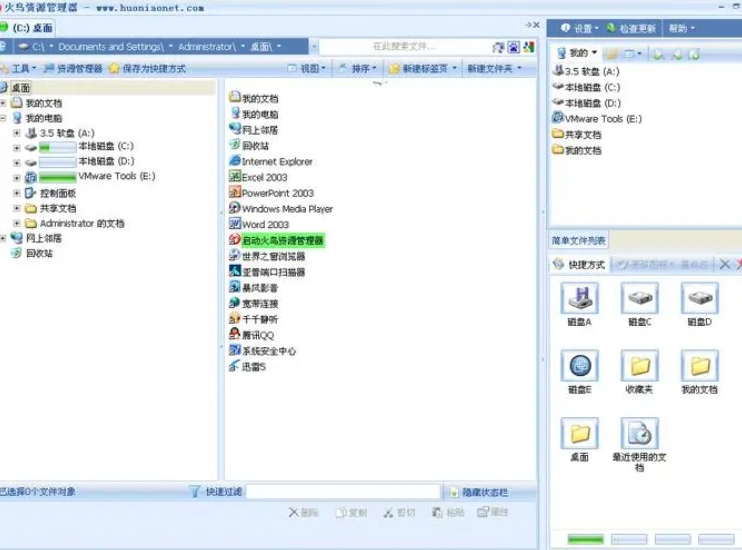Select VMware Tools (E:) in the folder tree
This screenshot has height=550, width=742.
(116, 176)
